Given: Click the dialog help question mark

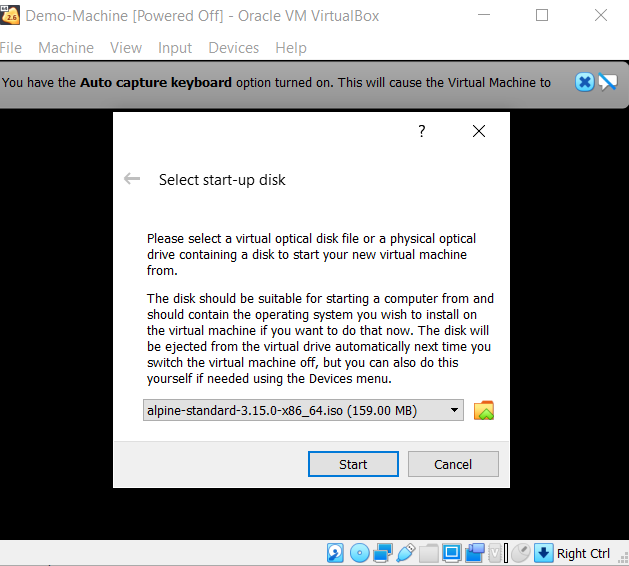Looking at the screenshot, I should pos(422,131).
